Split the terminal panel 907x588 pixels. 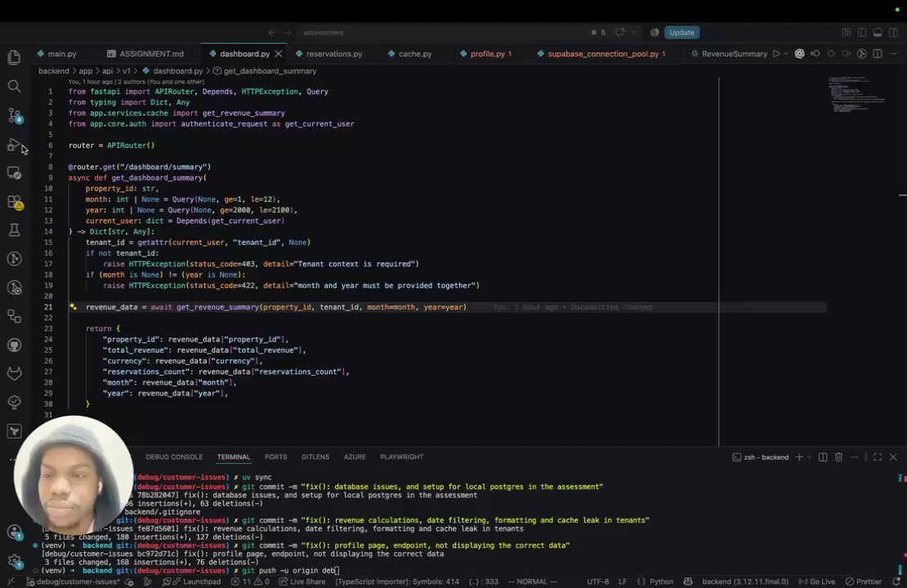coord(823,457)
